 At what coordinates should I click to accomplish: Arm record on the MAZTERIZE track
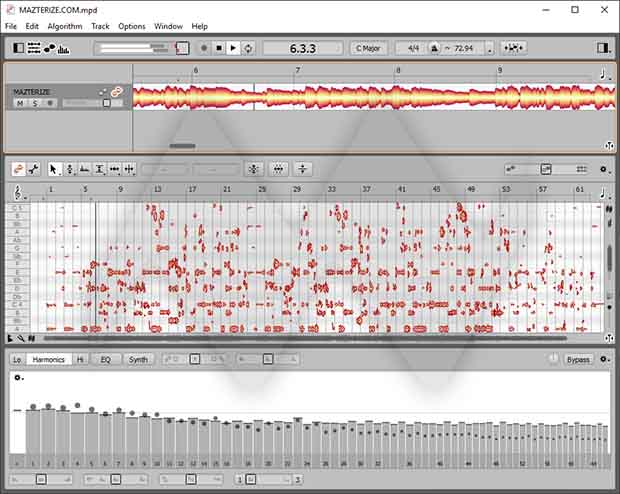pos(50,103)
